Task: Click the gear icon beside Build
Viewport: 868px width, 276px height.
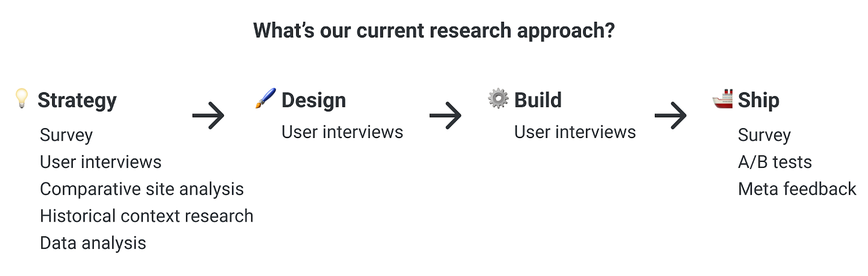Action: (x=498, y=98)
